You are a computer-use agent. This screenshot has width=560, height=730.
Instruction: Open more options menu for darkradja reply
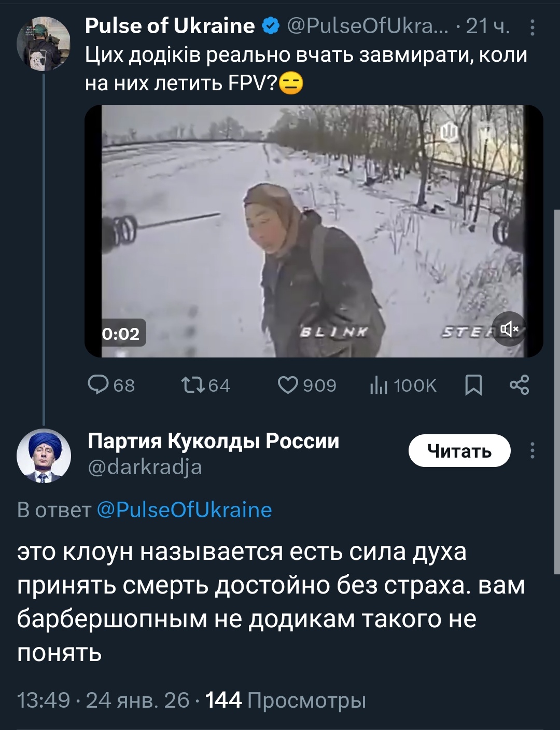533,450
